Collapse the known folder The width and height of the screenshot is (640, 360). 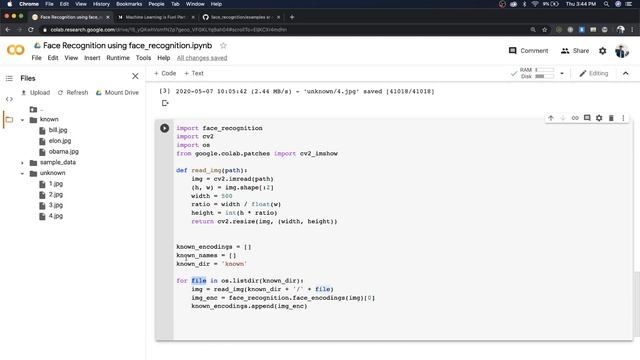coord(22,120)
